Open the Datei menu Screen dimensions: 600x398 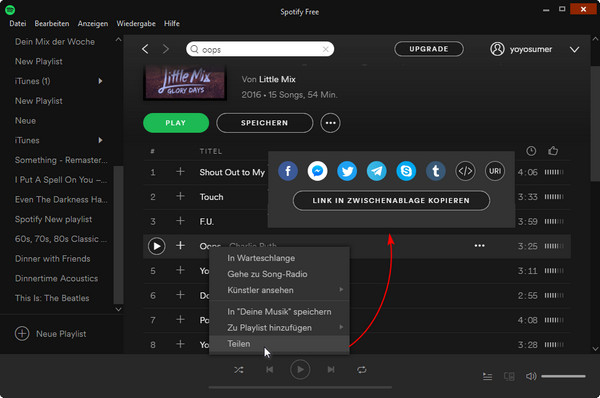pyautogui.click(x=18, y=23)
